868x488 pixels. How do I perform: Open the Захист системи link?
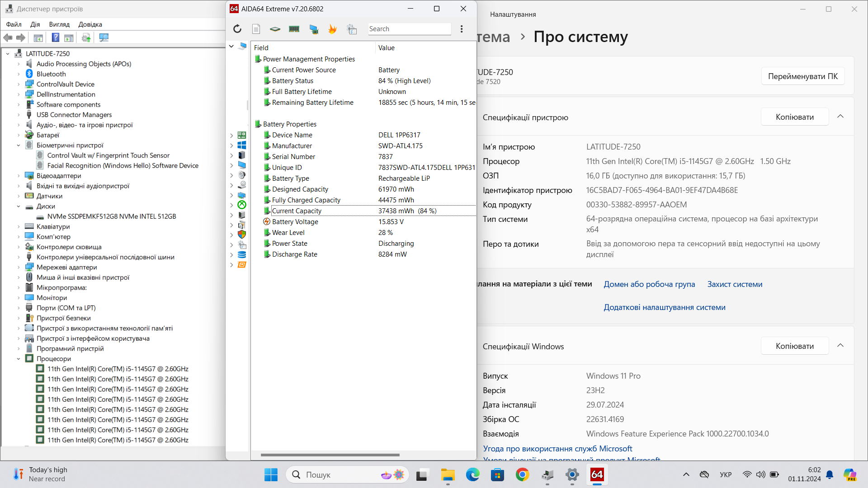735,284
